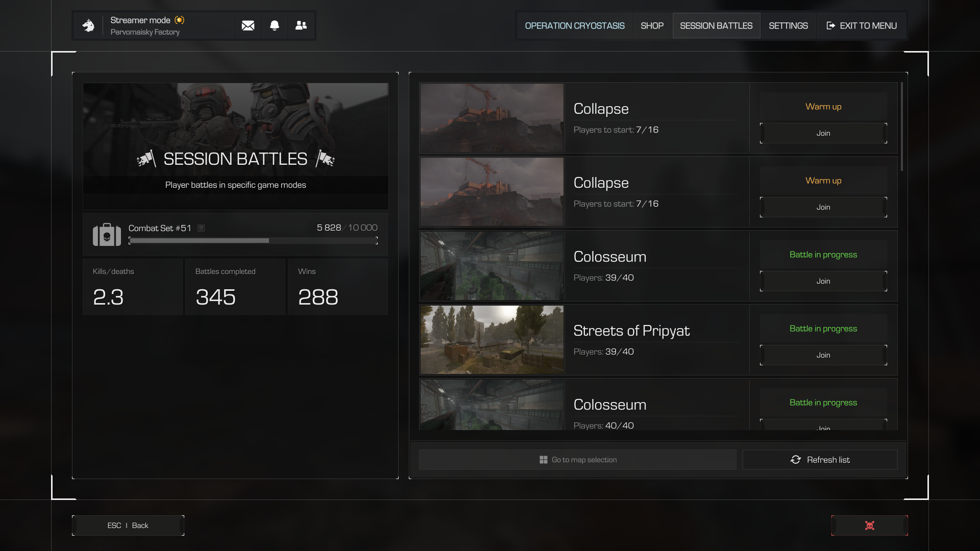980x551 pixels.
Task: Click the notifications bell icon
Action: point(275,26)
